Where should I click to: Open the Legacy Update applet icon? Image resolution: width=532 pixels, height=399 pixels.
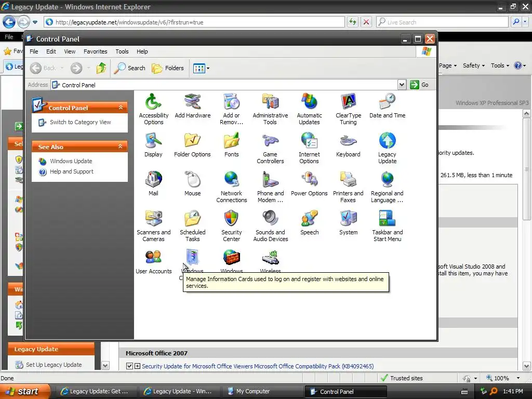[x=387, y=148]
